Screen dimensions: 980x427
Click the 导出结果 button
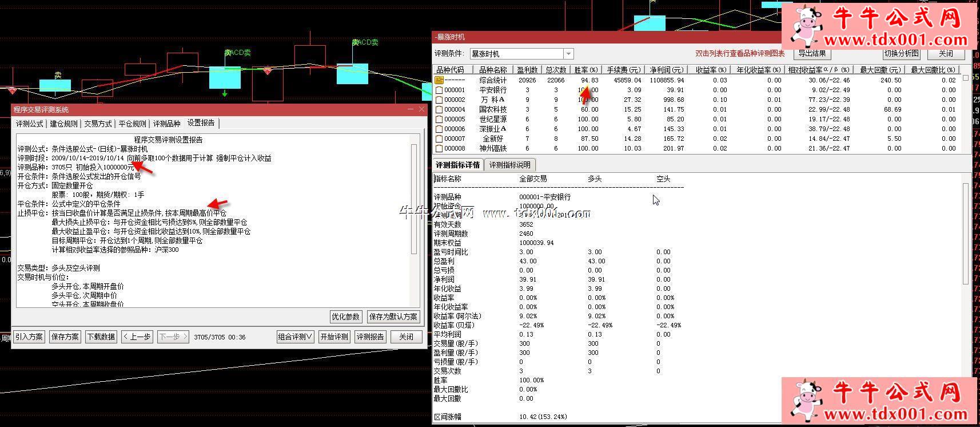[x=812, y=53]
